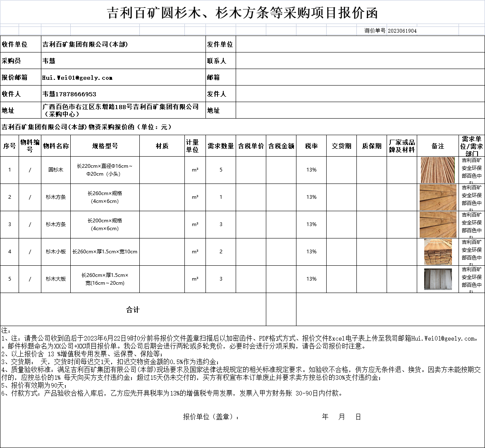Click the empty 发件单位 value field
485x448 pixels.
pos(361,44)
